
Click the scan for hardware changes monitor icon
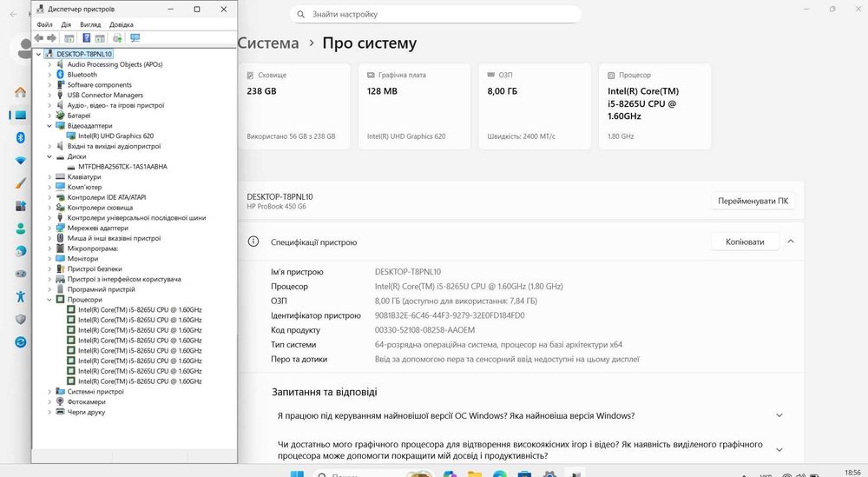135,37
